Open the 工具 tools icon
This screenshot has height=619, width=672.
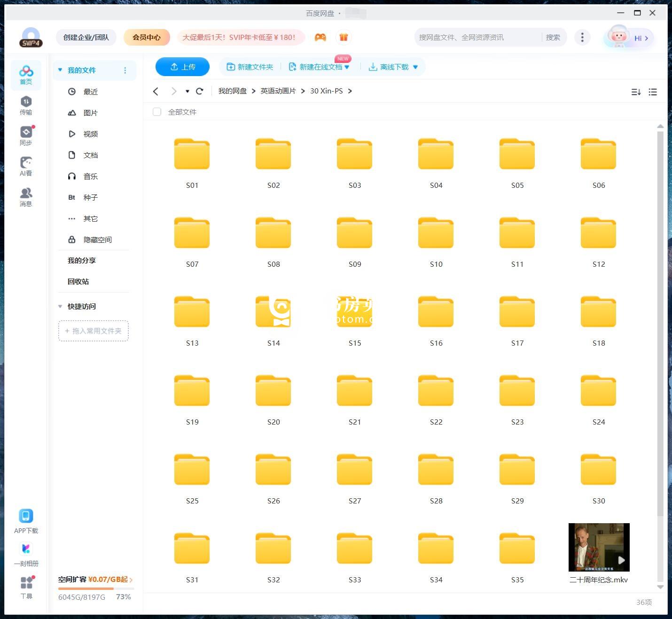pos(26,582)
